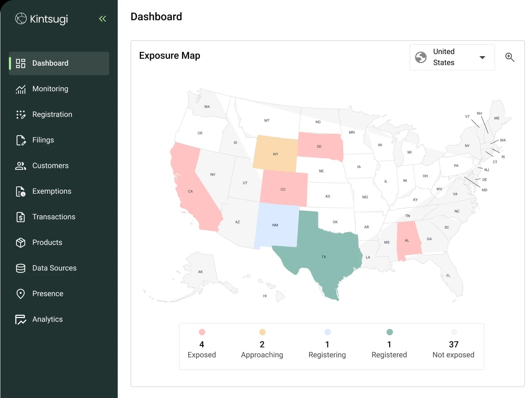Click Florida (FL) on the map
Viewport: 532px width, 398px height.
(448, 275)
